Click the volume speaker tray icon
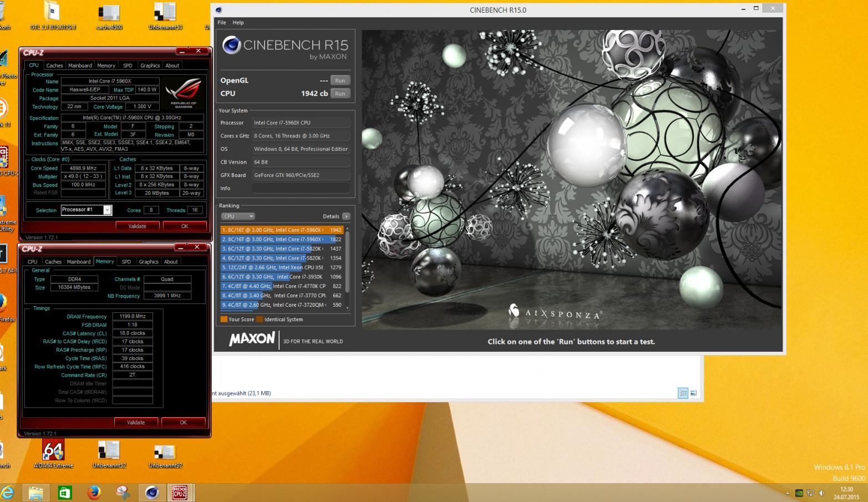868x502 pixels. (822, 493)
